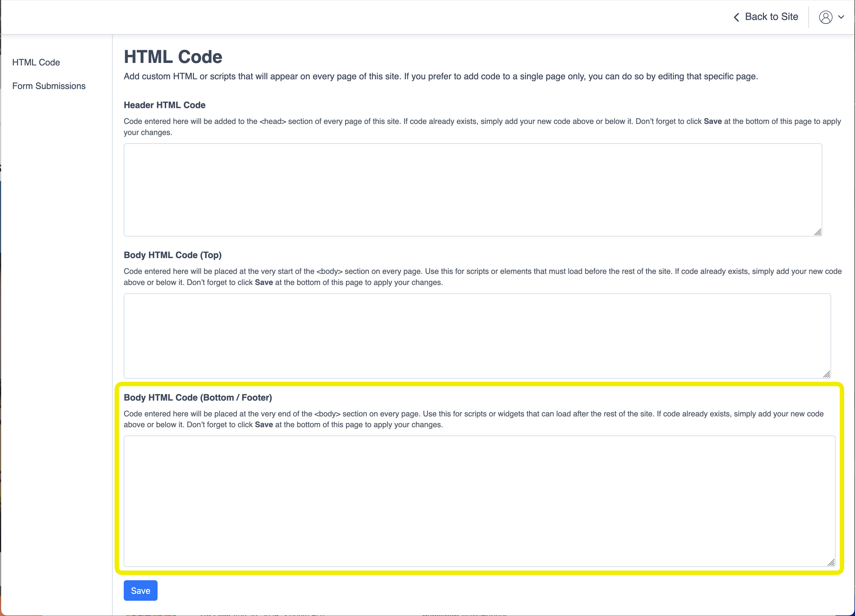The height and width of the screenshot is (616, 855).
Task: Click the back arrow chevron icon
Action: [736, 17]
